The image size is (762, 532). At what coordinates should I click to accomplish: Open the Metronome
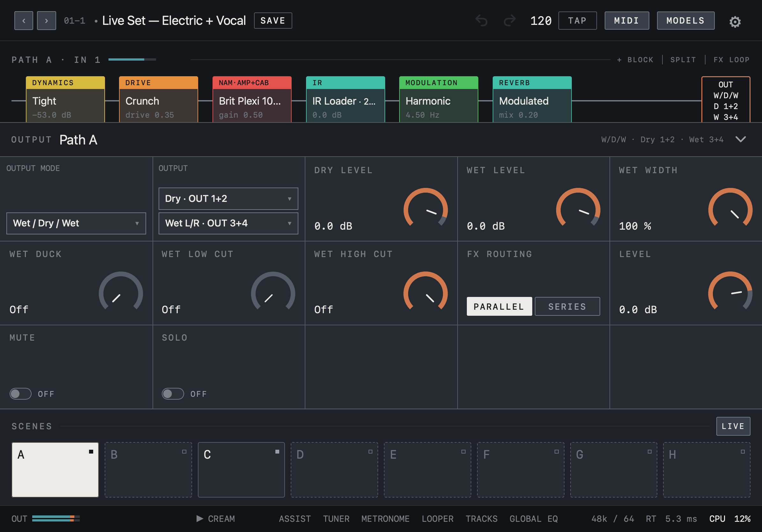tap(385, 519)
